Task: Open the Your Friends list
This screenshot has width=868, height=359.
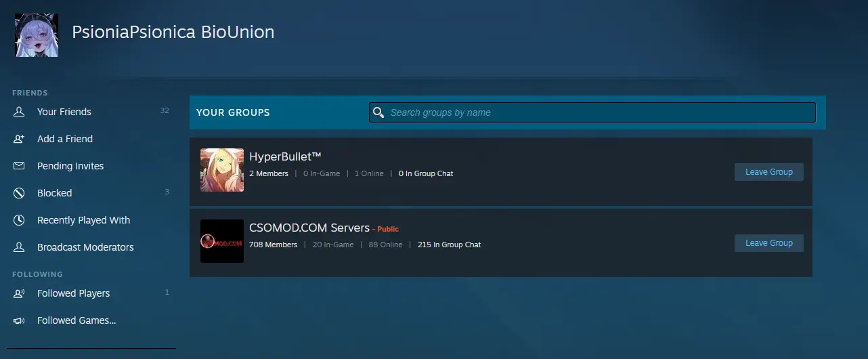Action: tap(64, 112)
